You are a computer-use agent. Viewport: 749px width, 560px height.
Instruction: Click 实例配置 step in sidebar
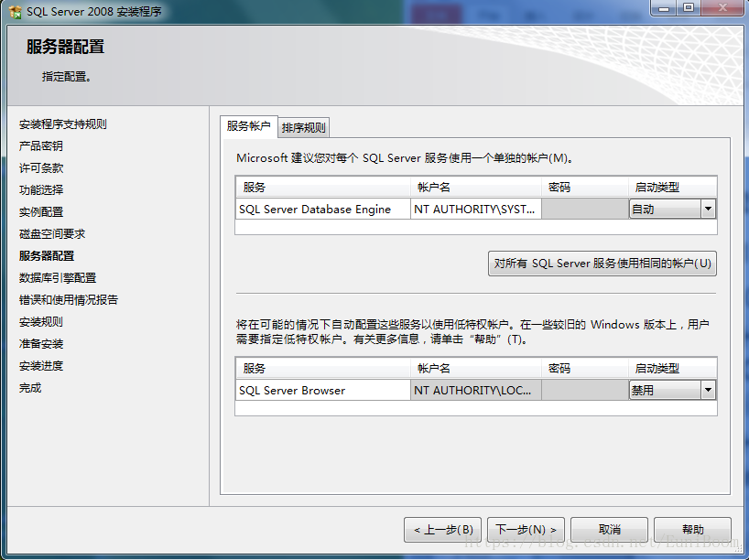(x=40, y=212)
